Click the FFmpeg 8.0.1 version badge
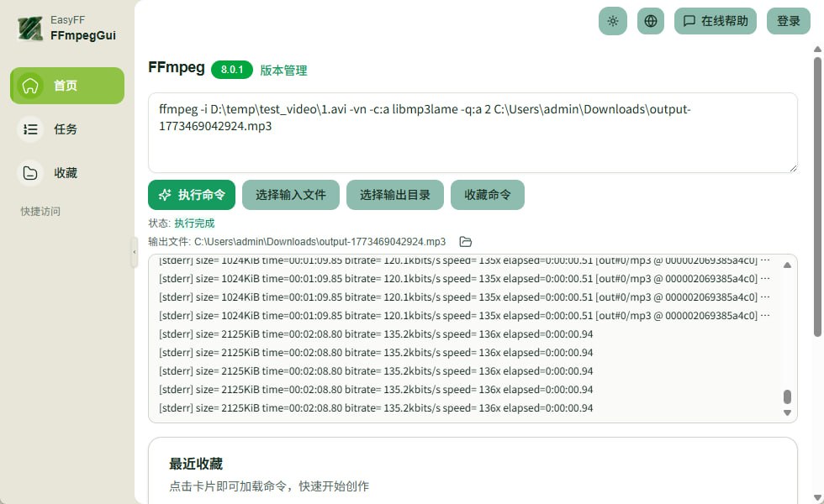Viewport: 824px width, 504px height. [231, 70]
